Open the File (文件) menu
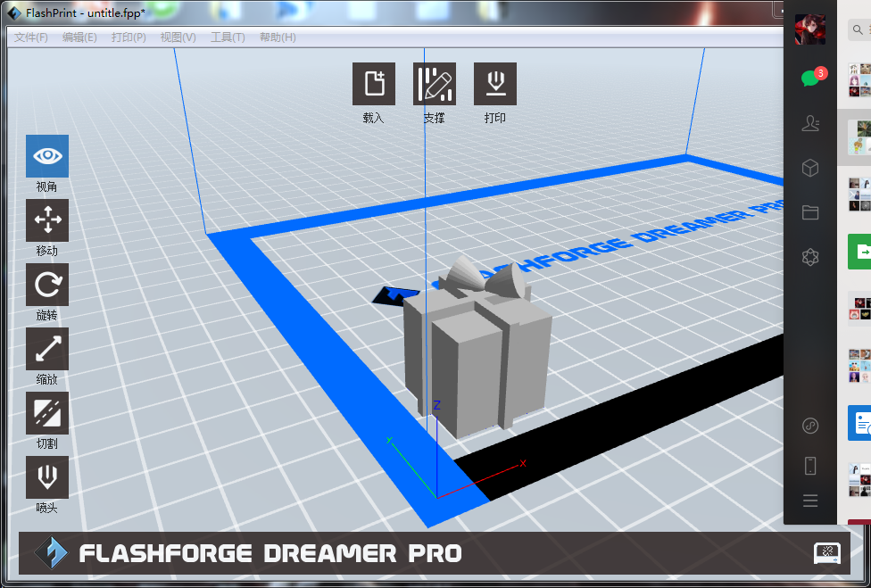The image size is (871, 588). pyautogui.click(x=31, y=37)
